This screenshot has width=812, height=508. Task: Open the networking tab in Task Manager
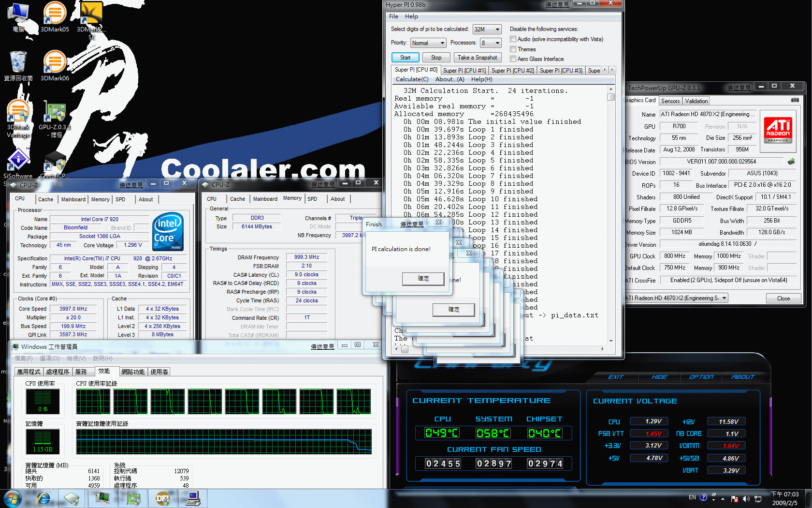[133, 372]
